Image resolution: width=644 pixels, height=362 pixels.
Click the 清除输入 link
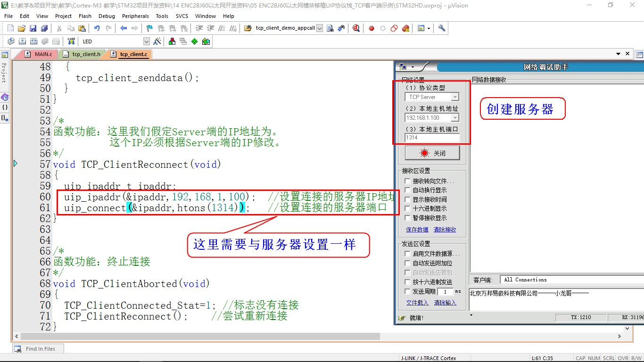coord(446,303)
